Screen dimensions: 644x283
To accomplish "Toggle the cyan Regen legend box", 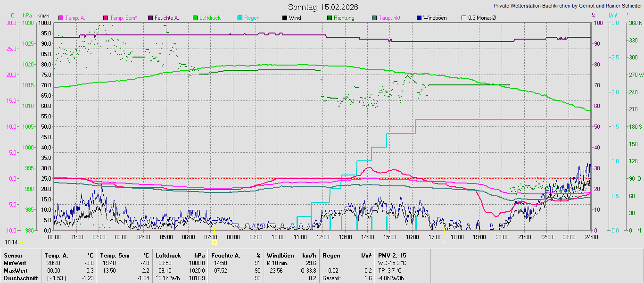I will pyautogui.click(x=240, y=18).
